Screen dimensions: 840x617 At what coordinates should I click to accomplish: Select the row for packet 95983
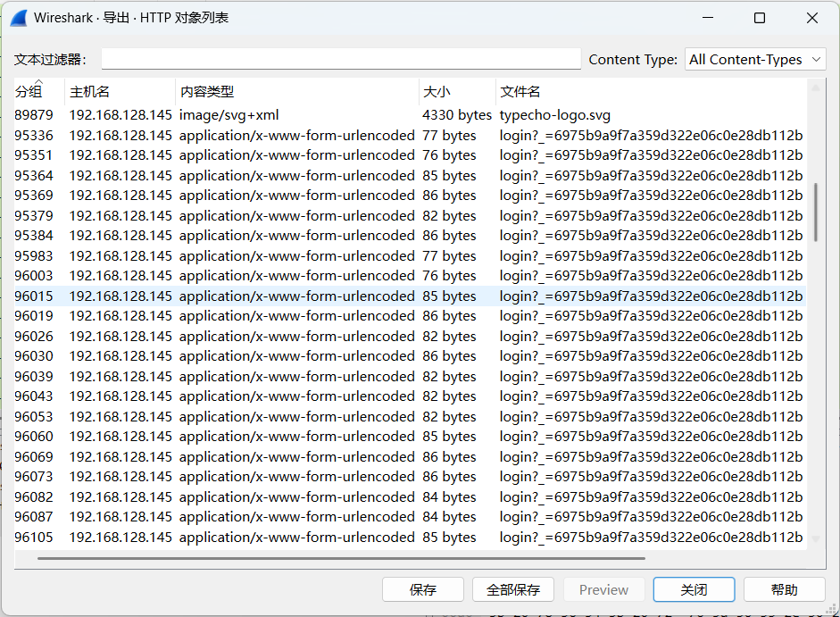tap(410, 256)
